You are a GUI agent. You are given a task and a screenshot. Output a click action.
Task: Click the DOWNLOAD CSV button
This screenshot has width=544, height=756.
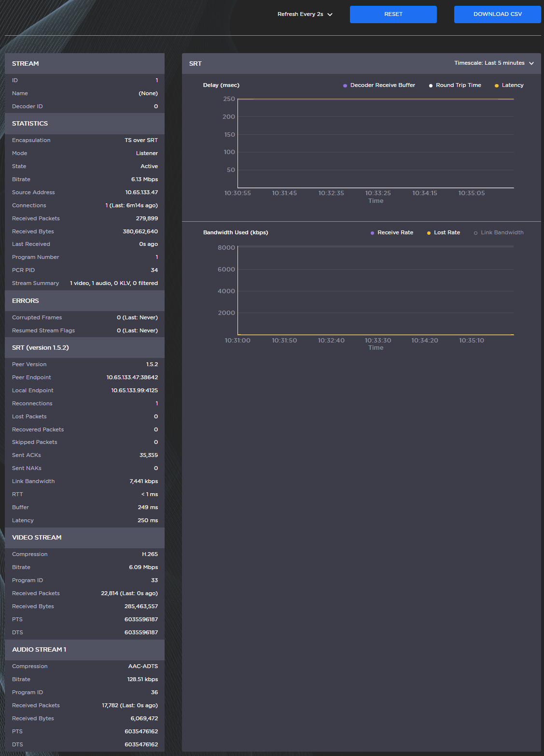pos(497,14)
